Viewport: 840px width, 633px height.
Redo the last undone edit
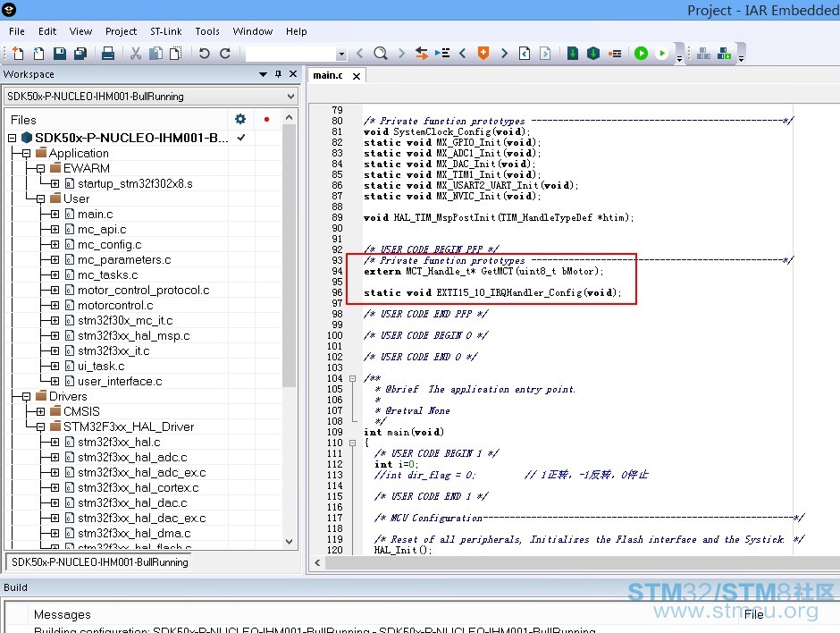pyautogui.click(x=225, y=53)
